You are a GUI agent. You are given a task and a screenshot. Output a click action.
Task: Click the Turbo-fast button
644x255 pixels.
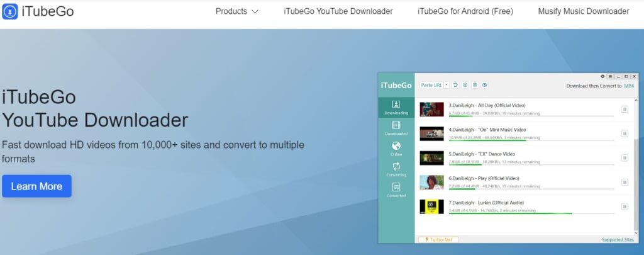coord(438,239)
